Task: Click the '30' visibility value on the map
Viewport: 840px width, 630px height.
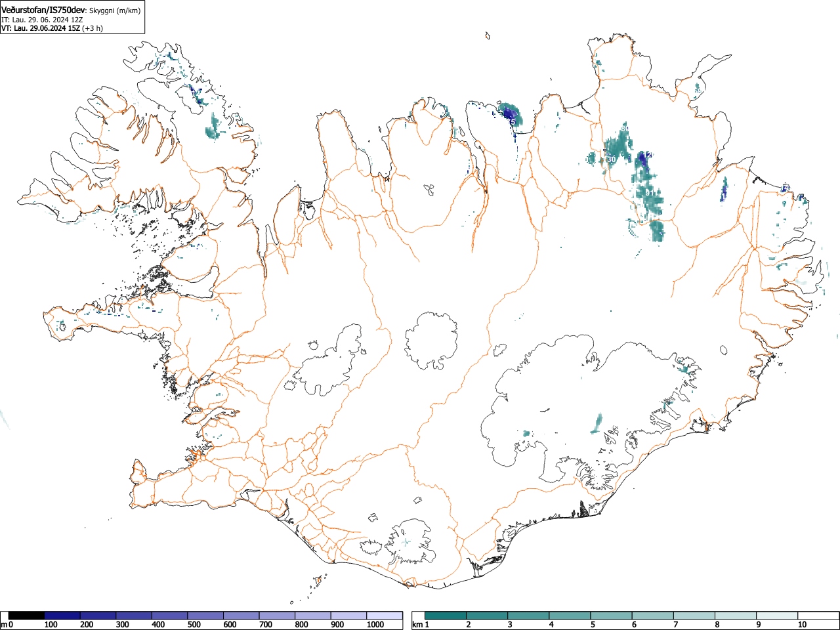Action: pos(611,159)
